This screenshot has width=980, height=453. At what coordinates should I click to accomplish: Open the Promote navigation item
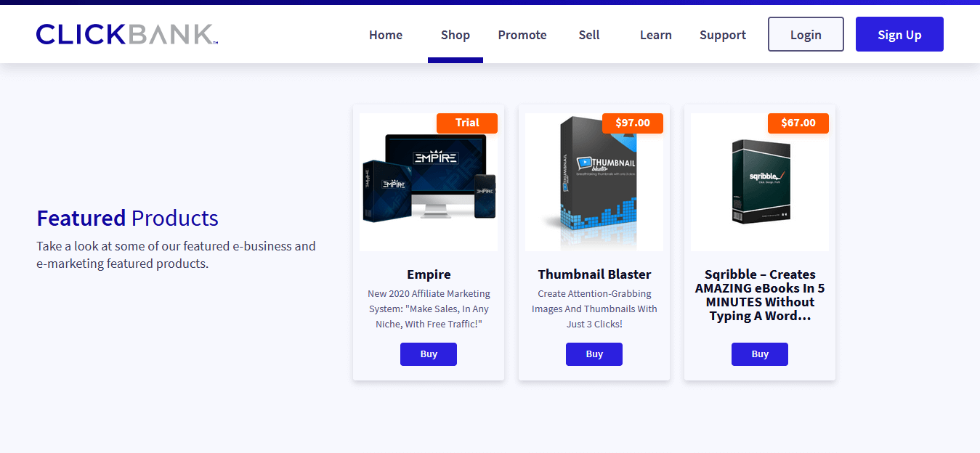[522, 35]
